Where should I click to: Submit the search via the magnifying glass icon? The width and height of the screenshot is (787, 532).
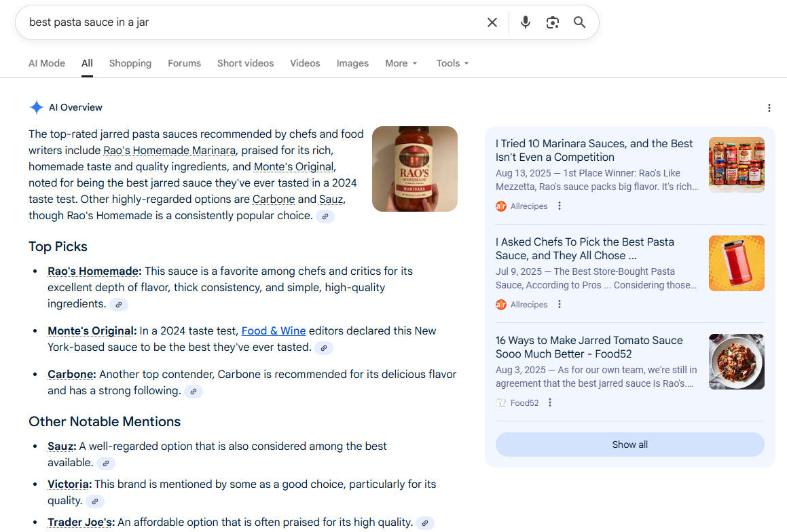click(x=579, y=22)
